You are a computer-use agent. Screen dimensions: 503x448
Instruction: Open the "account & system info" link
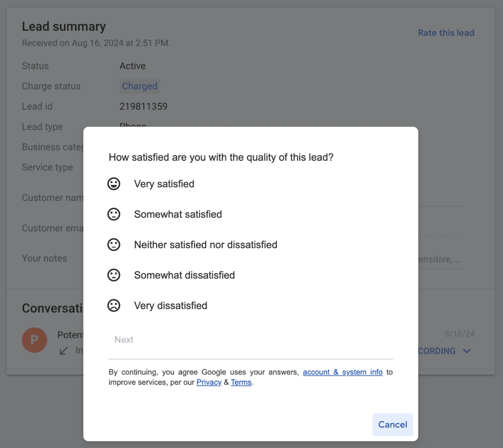pos(343,372)
